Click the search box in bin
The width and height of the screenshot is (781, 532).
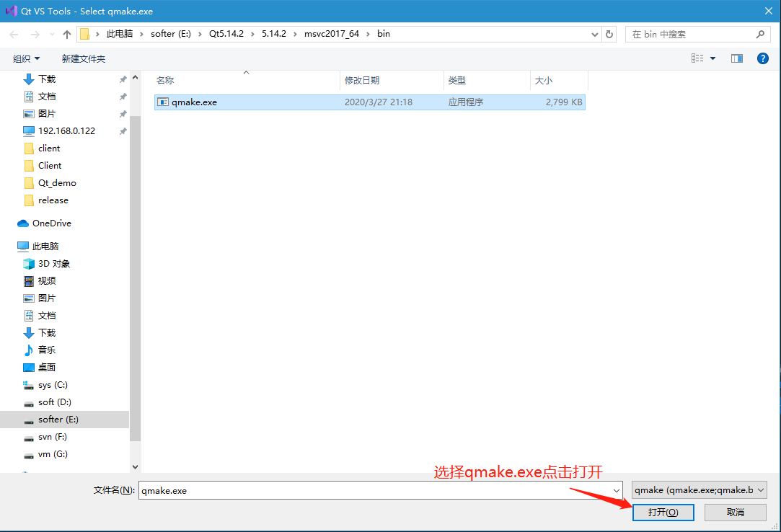(x=697, y=35)
